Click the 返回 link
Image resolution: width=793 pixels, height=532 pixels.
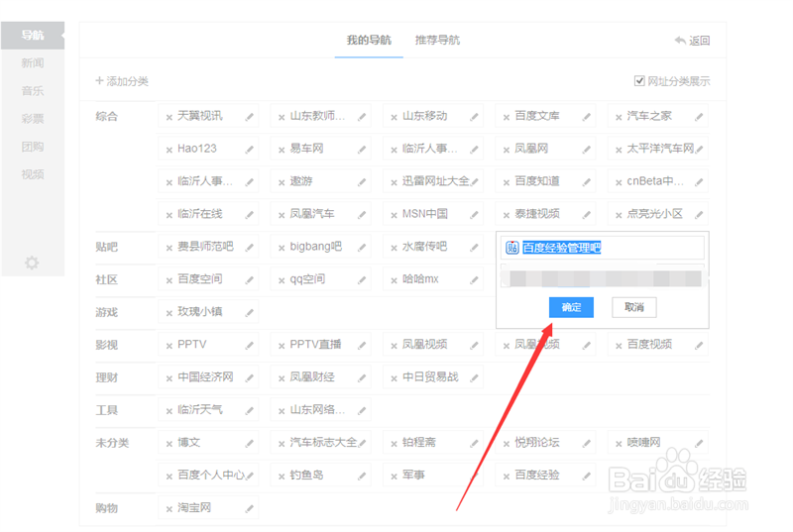pyautogui.click(x=700, y=41)
